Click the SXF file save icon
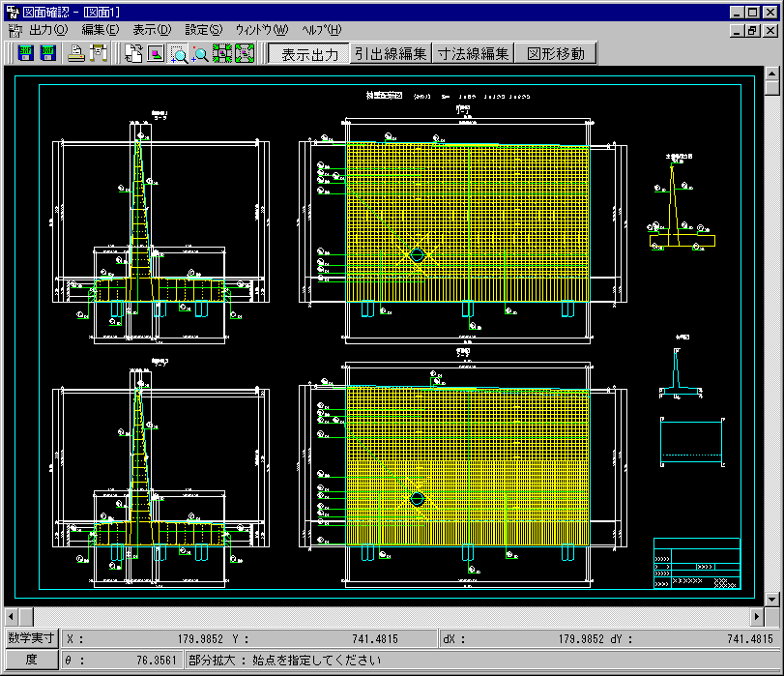Viewport: 784px width, 676px height. (25, 53)
